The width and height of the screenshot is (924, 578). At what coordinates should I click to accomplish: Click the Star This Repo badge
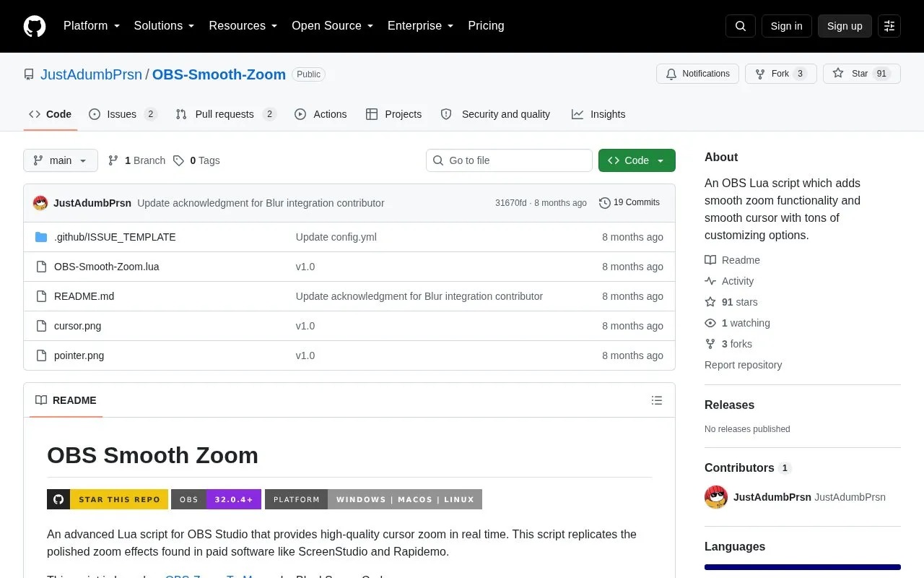click(x=108, y=499)
